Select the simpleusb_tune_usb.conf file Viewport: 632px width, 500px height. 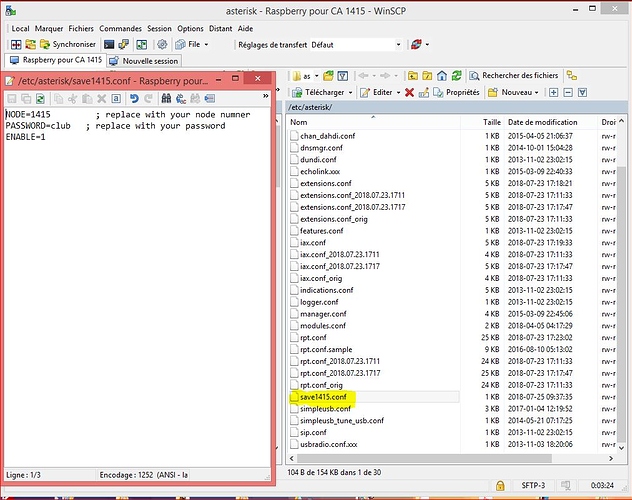[342, 421]
